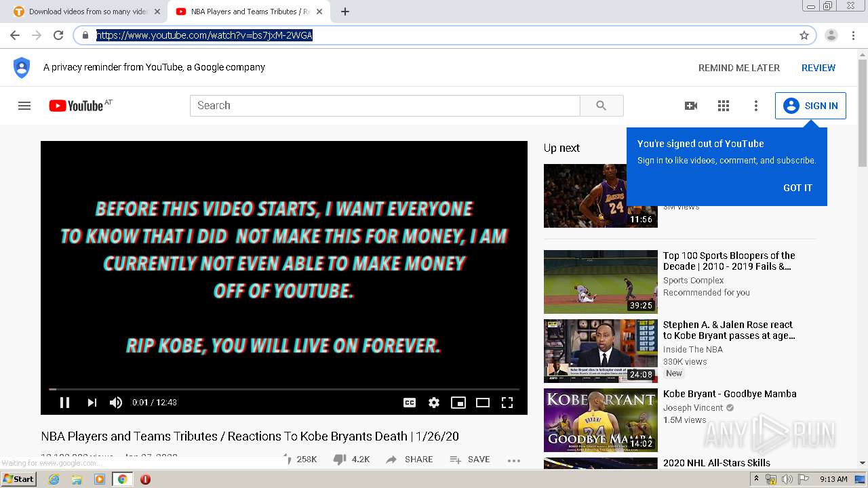Viewport: 868px width, 488px height.
Task: Close the Download videos tab
Action: click(x=157, y=12)
